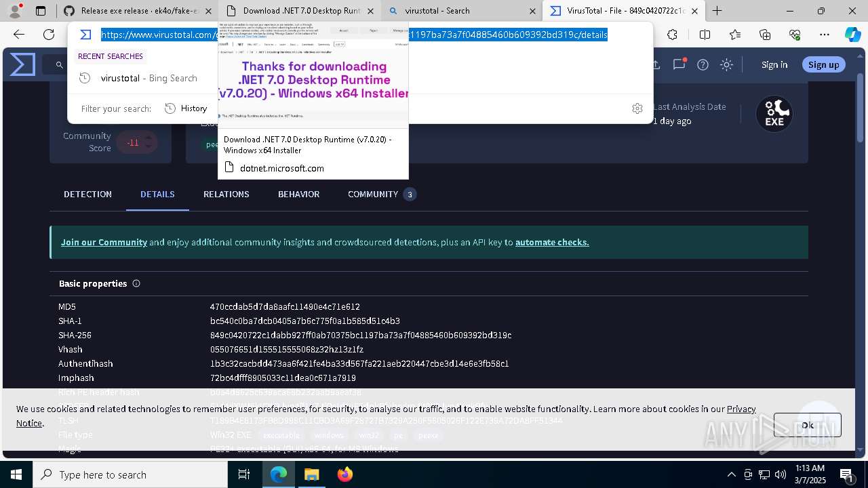Click the VirusTotal upload file icon
This screenshot has height=488, width=868.
(x=655, y=64)
